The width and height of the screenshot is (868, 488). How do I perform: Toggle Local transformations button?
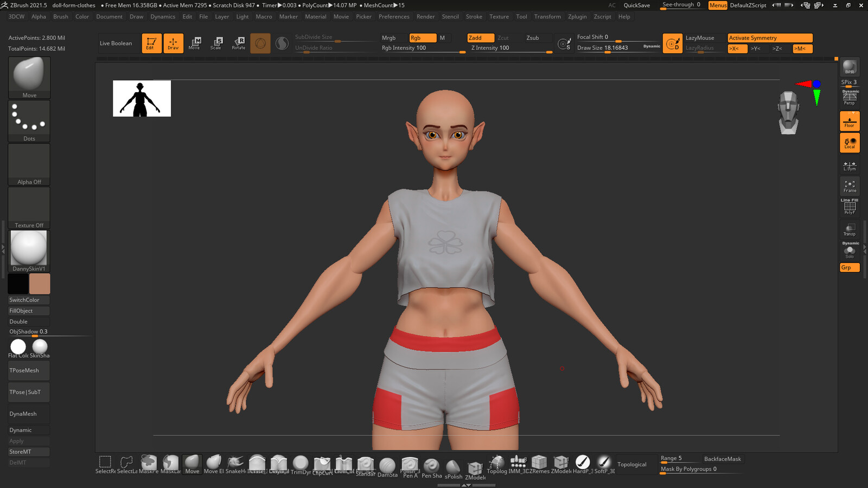[850, 143]
